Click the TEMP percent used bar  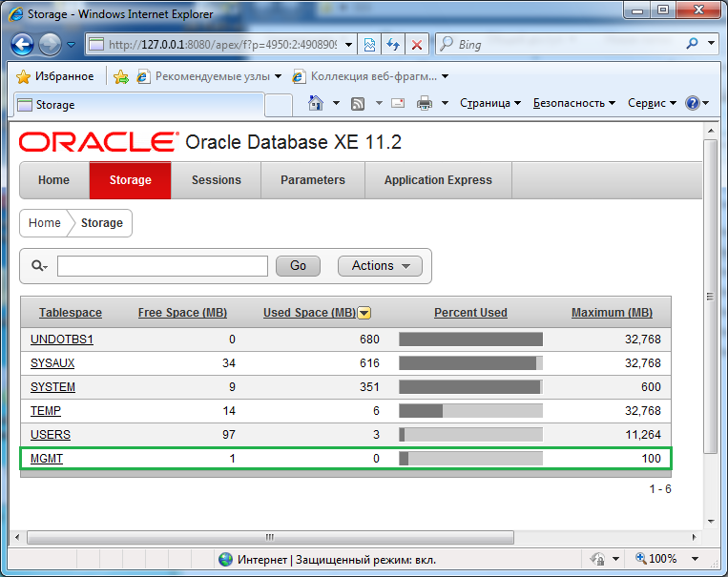470,411
